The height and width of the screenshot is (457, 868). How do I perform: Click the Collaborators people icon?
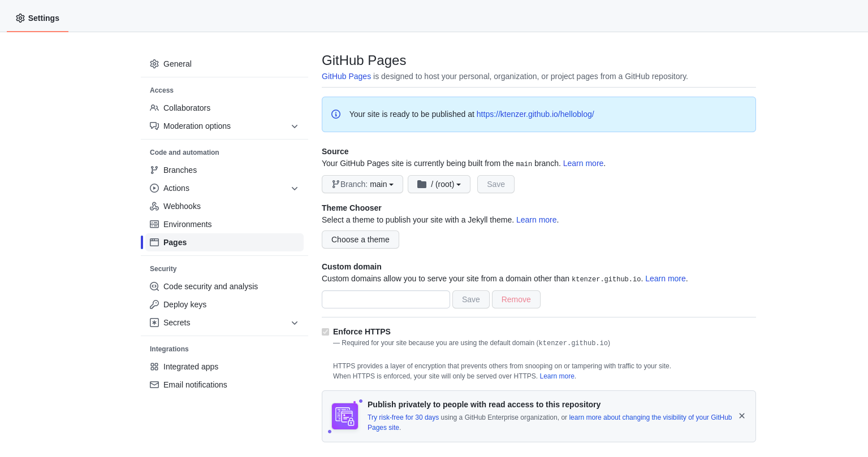point(154,108)
